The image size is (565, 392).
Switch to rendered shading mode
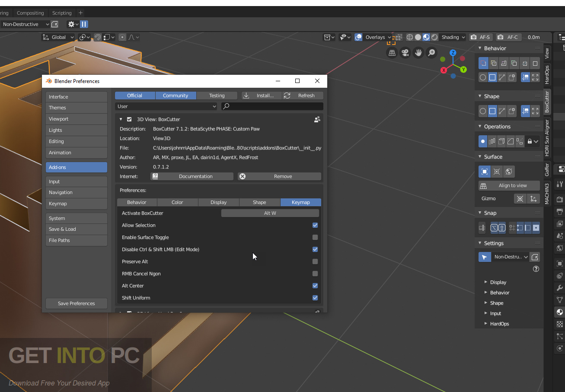pos(434,37)
